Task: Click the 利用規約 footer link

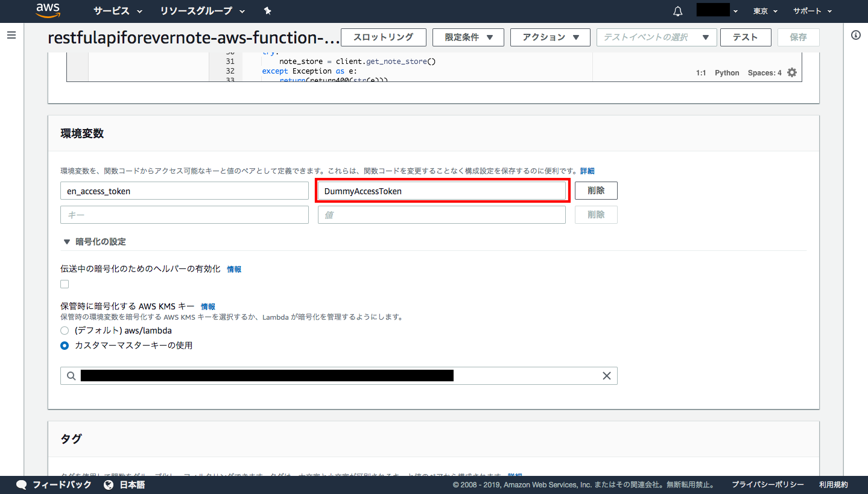Action: [834, 485]
